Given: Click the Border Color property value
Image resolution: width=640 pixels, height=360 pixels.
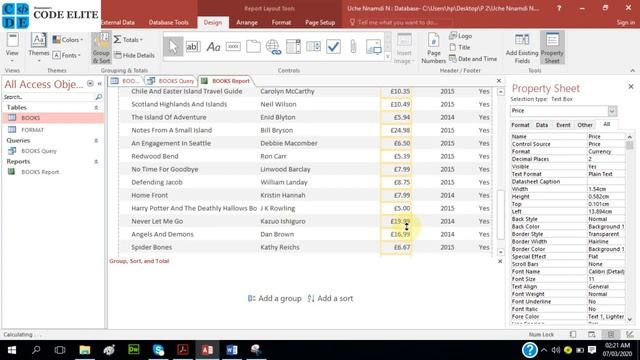Looking at the screenshot, I should tap(606, 249).
